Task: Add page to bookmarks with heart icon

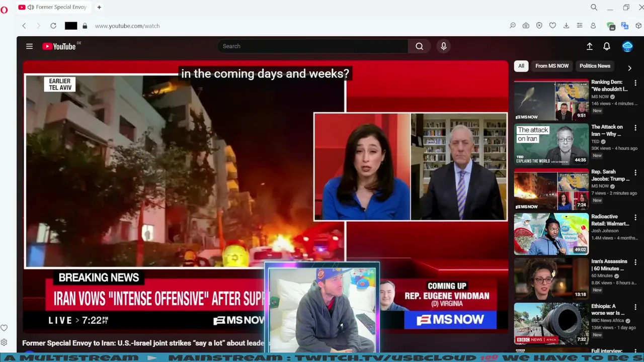Action: click(x=552, y=26)
